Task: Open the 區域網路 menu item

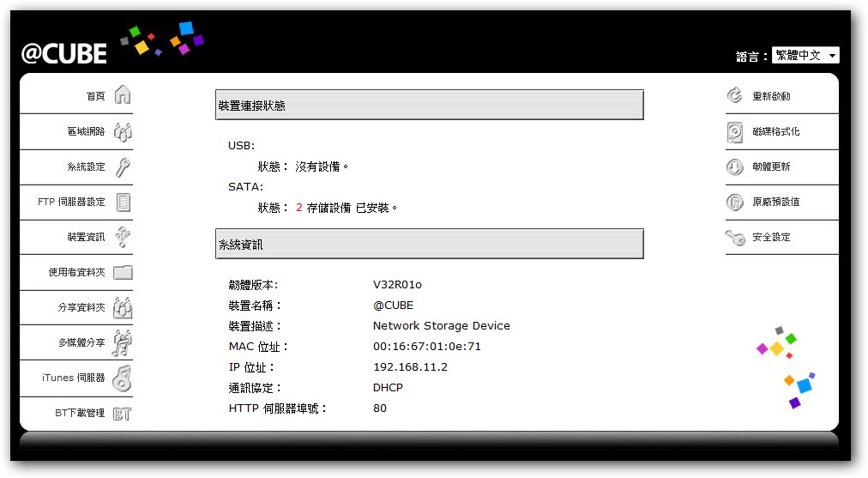Action: [86, 131]
